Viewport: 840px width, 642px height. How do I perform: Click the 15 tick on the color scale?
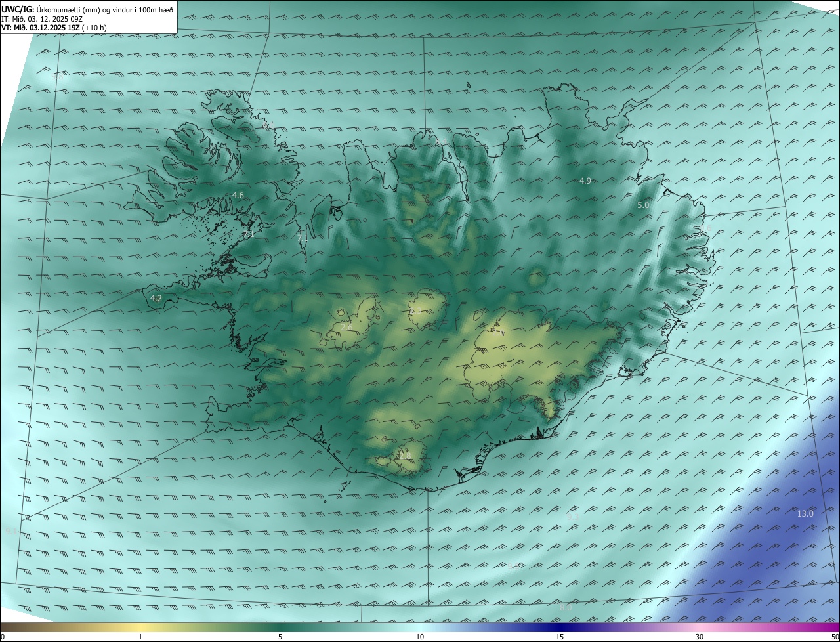click(x=560, y=637)
